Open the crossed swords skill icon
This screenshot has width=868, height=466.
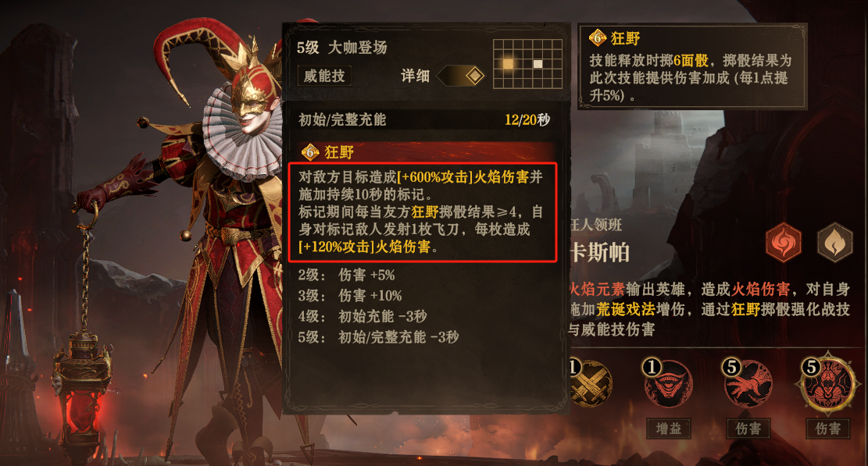coord(591,384)
